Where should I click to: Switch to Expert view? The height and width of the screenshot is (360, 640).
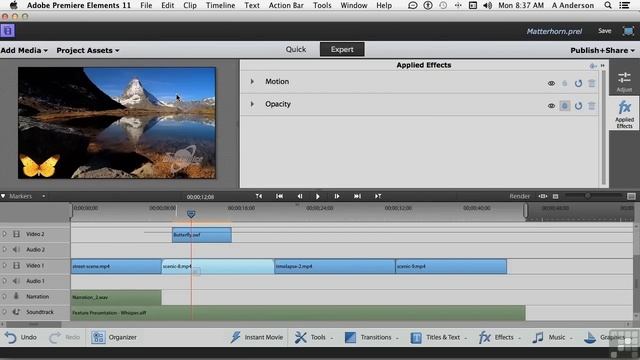point(342,49)
